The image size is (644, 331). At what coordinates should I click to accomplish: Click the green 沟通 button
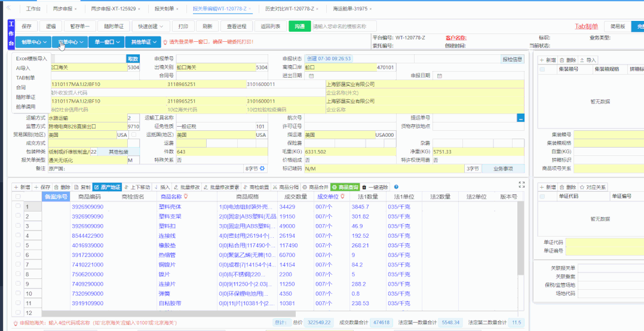(x=299, y=26)
